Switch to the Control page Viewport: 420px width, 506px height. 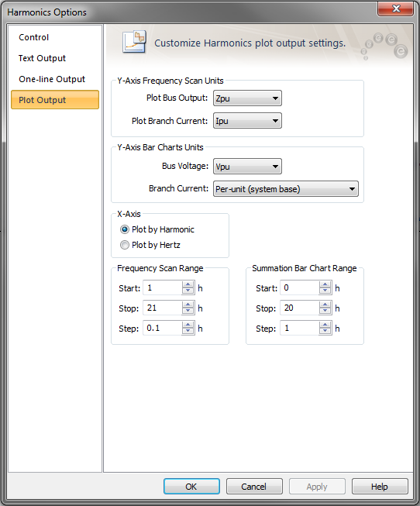point(34,37)
